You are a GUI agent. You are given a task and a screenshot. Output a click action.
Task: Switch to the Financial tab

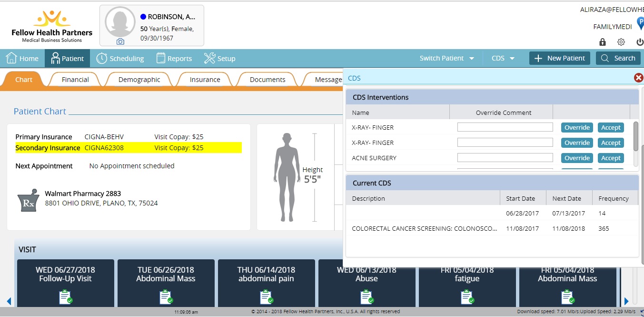click(75, 80)
